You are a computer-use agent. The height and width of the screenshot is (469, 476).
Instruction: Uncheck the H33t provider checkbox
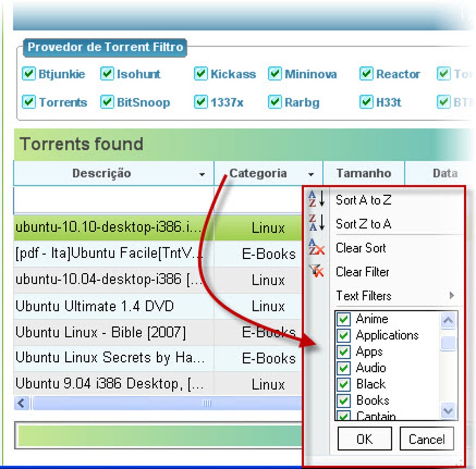[x=366, y=102]
